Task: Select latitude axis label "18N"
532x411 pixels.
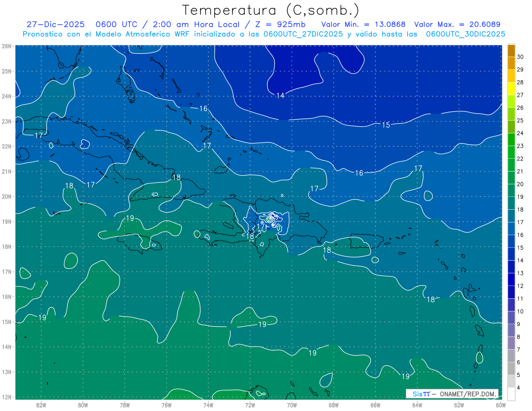Action: click(x=6, y=247)
